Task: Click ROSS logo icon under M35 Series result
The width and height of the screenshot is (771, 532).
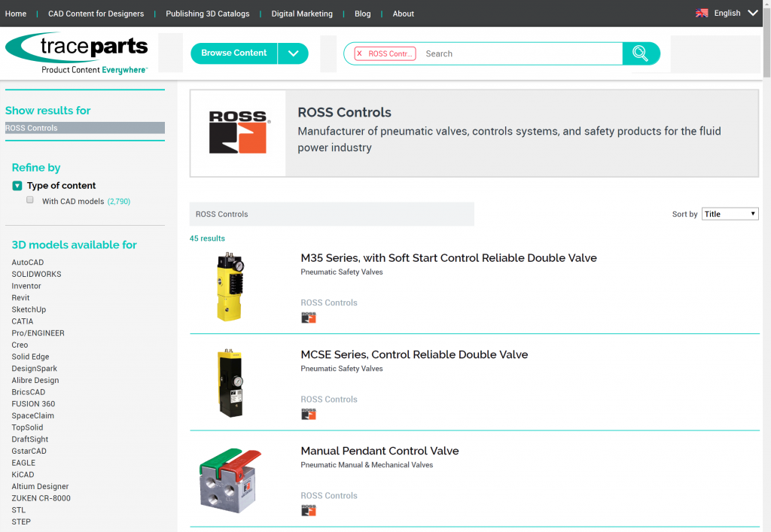Action: point(308,318)
